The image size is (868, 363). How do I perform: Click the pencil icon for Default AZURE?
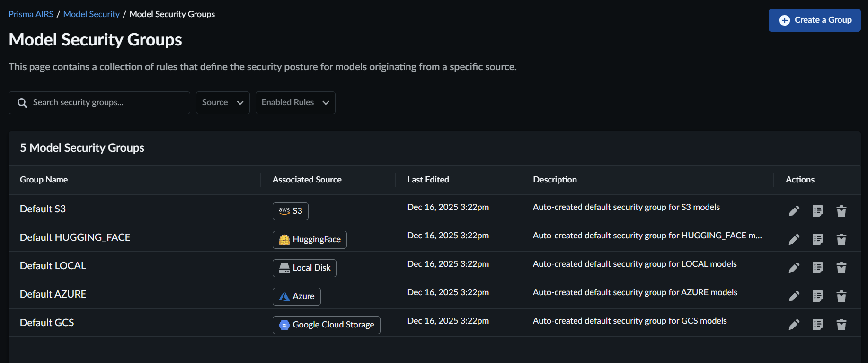794,296
